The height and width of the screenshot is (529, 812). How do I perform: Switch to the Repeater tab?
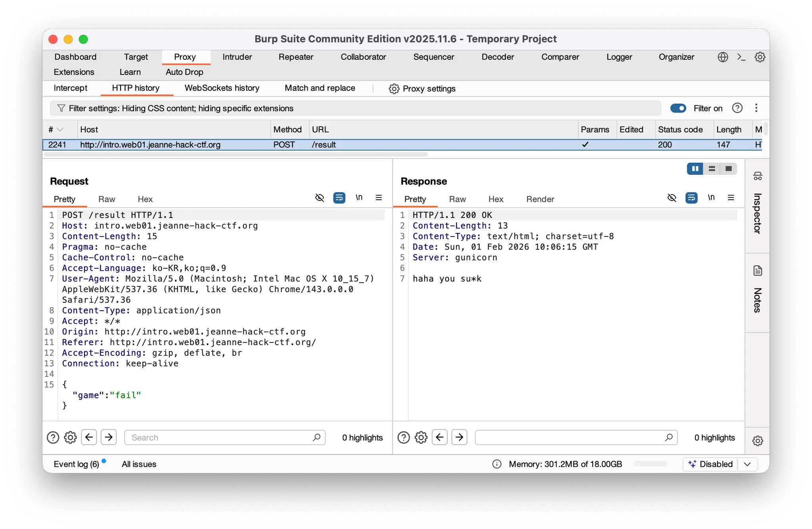point(296,57)
